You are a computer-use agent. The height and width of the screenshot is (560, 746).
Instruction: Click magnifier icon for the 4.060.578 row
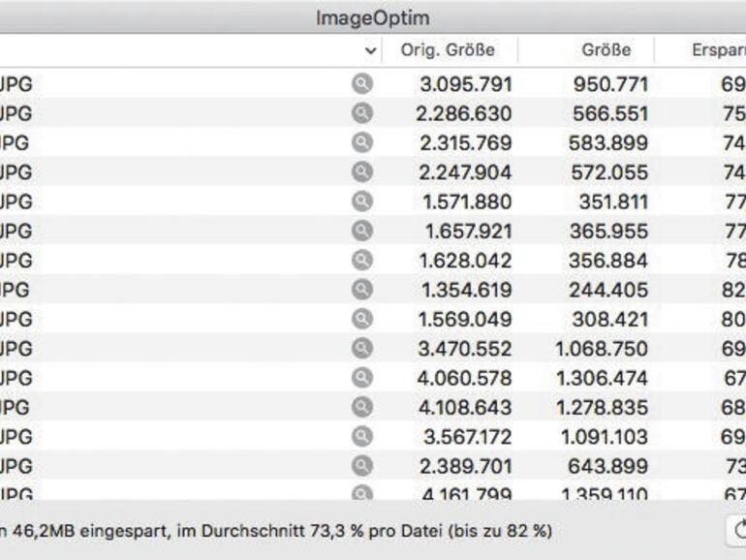(x=361, y=377)
